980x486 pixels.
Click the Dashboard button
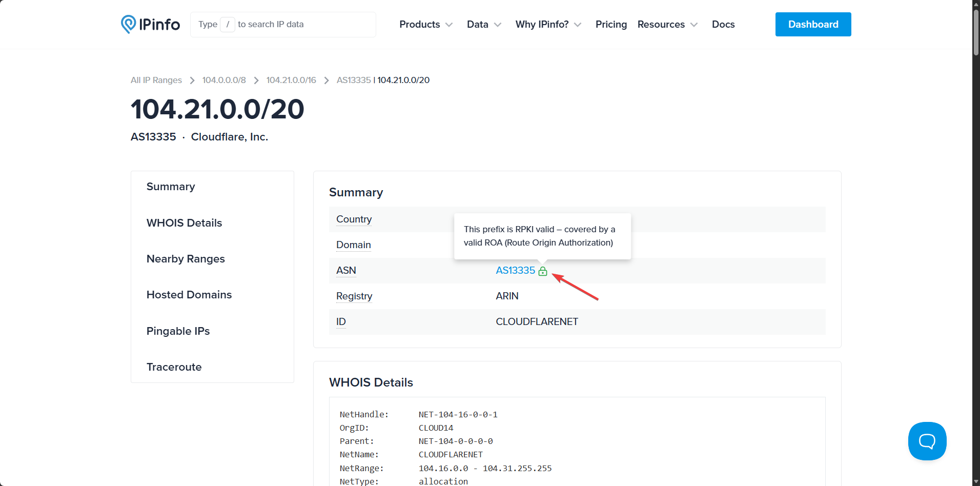coord(812,24)
